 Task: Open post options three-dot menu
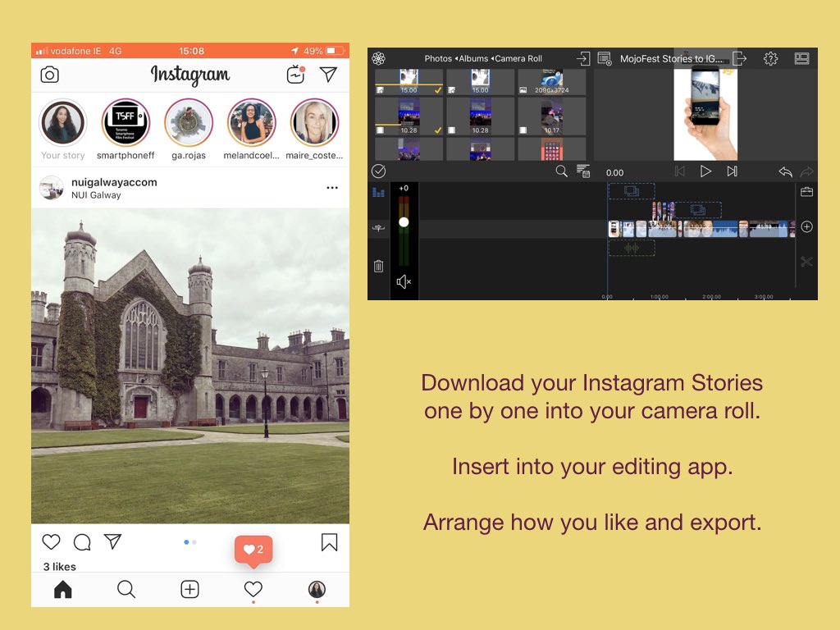[x=332, y=188]
